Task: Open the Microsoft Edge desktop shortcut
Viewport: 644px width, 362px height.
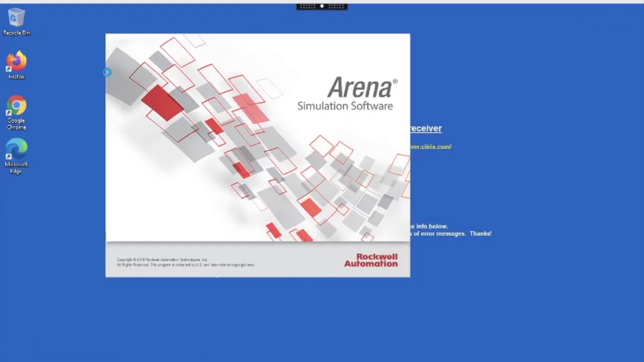Action: tap(16, 156)
